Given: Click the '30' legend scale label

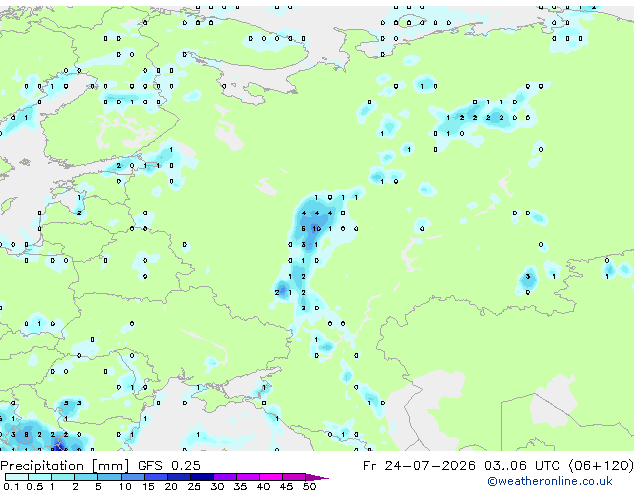Looking at the screenshot, I should (x=217, y=486).
